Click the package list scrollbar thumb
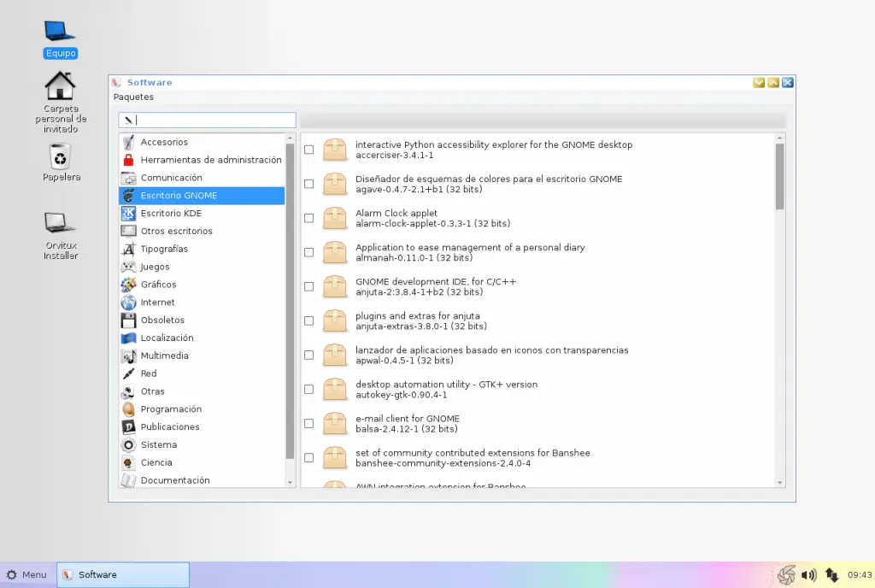Image resolution: width=875 pixels, height=588 pixels. tap(779, 176)
